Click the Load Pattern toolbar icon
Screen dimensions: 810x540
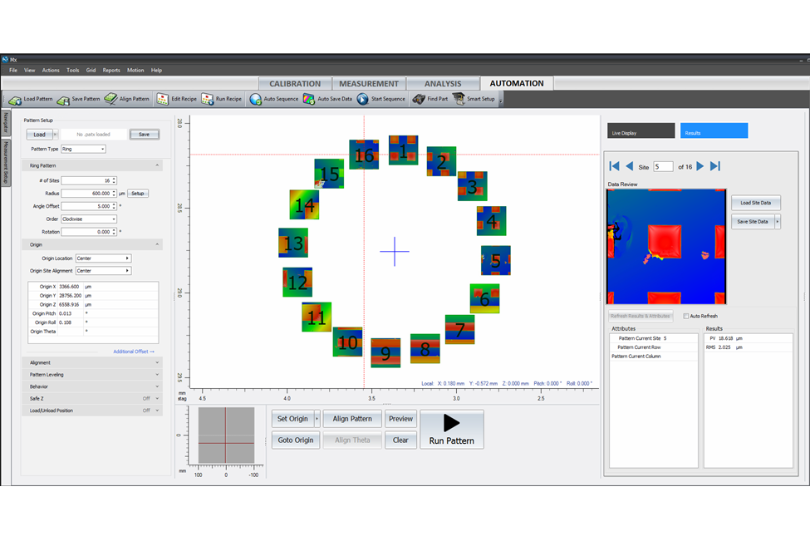point(15,99)
